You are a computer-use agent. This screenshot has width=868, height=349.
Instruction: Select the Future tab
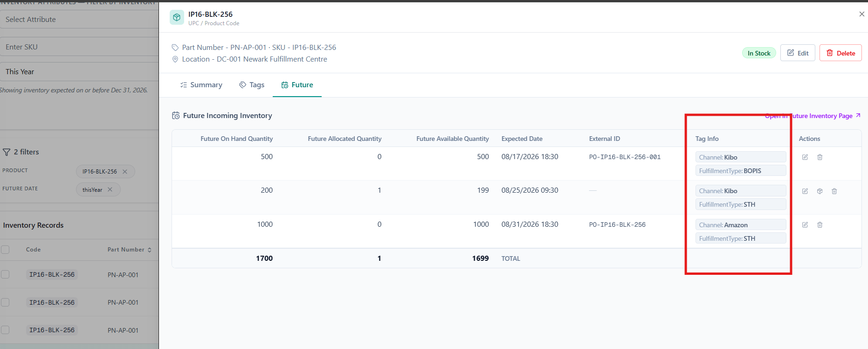pyautogui.click(x=297, y=85)
